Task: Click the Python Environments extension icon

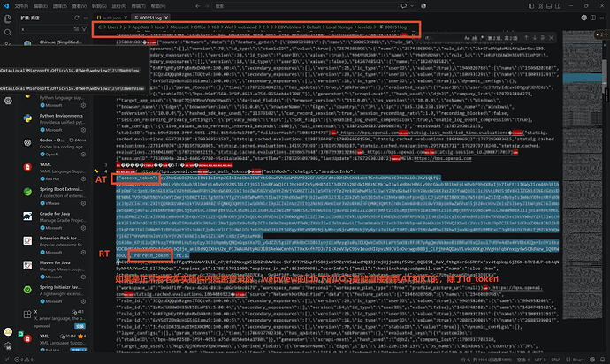Action: point(27,118)
